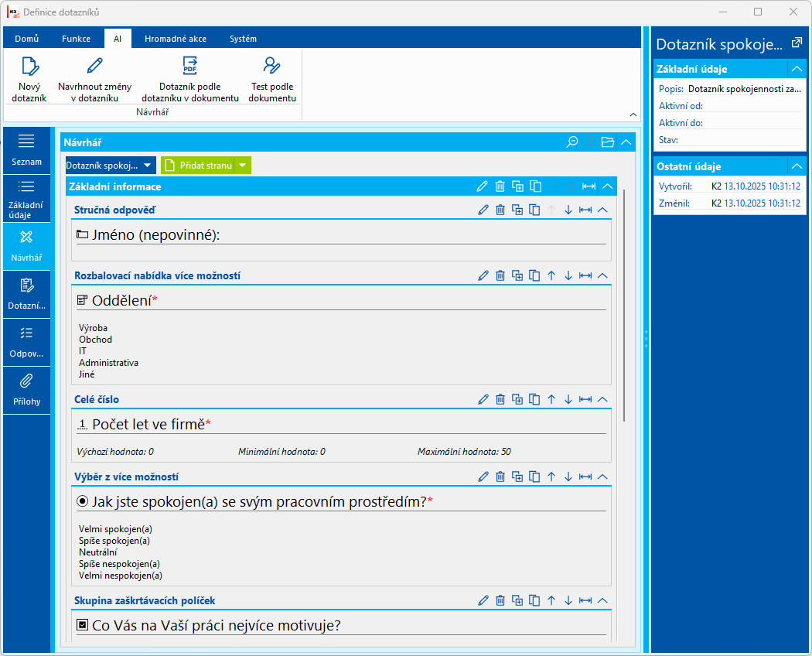This screenshot has width=812, height=656.
Task: Collapse the ribbon with the chevron
Action: [633, 114]
